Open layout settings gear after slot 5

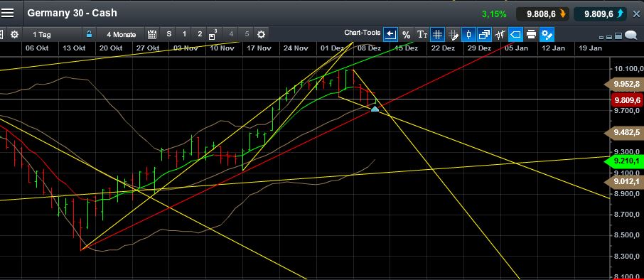261,34
